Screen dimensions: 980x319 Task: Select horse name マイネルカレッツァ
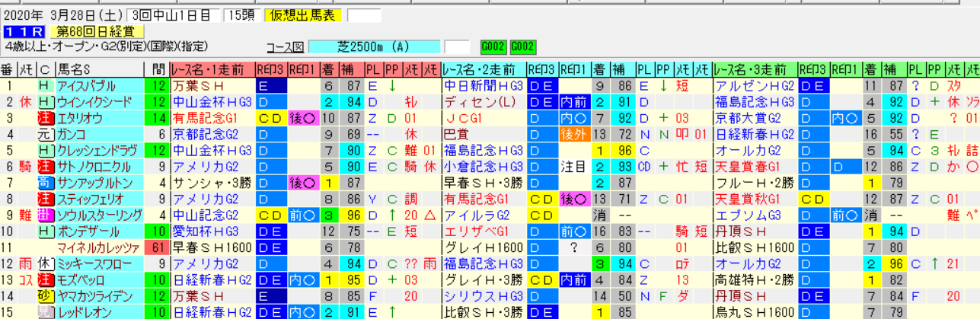pos(99,247)
